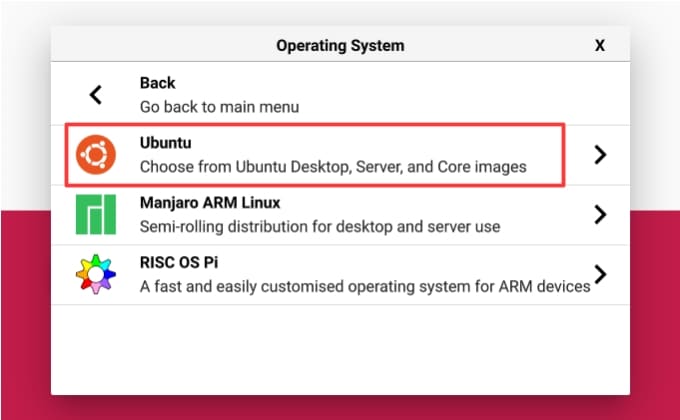
Task: Choose the Ubuntu entry title
Action: 165,142
